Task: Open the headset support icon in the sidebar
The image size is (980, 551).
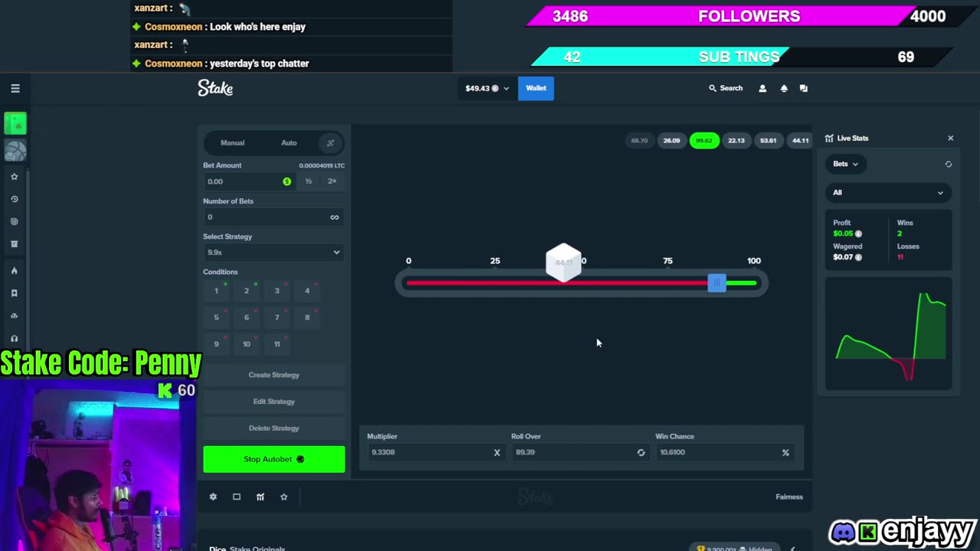Action: 14,338
